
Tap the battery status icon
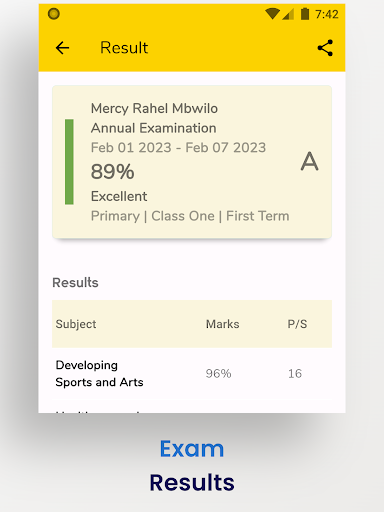coord(305,14)
